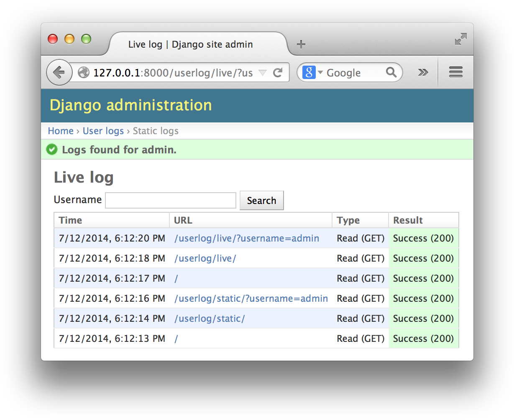Go back with the browser back arrow
514x420 pixels.
(59, 72)
